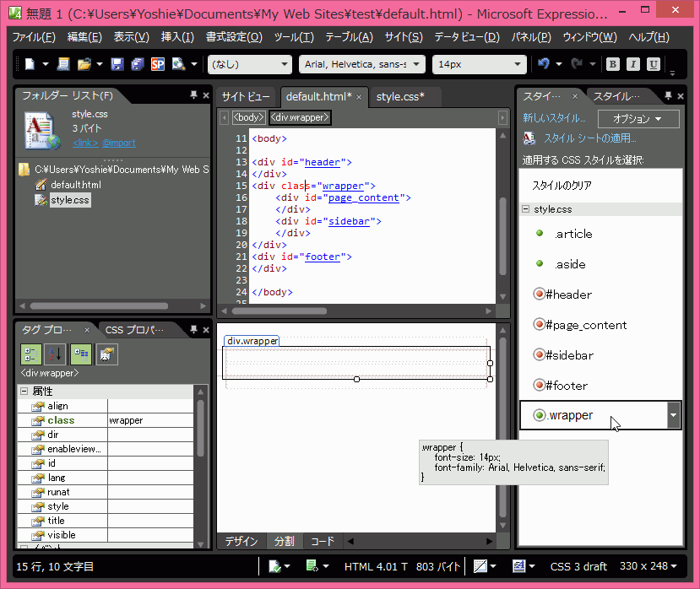The image size is (700, 589).
Task: Click the alphabetical A-Z sort icon
Action: [x=55, y=354]
